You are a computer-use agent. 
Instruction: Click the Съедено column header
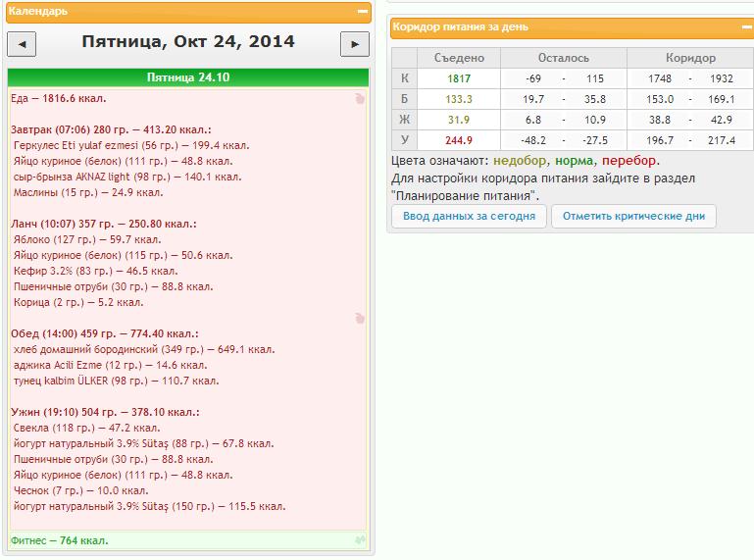[459, 58]
